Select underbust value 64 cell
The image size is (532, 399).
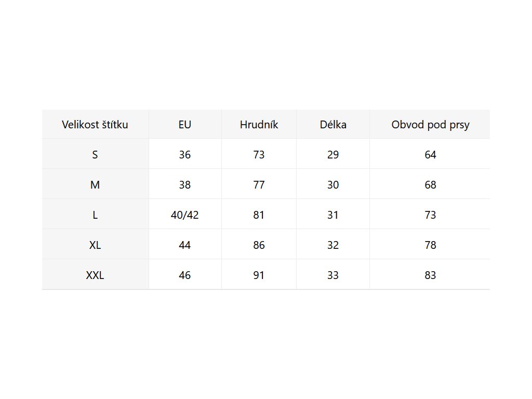coord(430,155)
